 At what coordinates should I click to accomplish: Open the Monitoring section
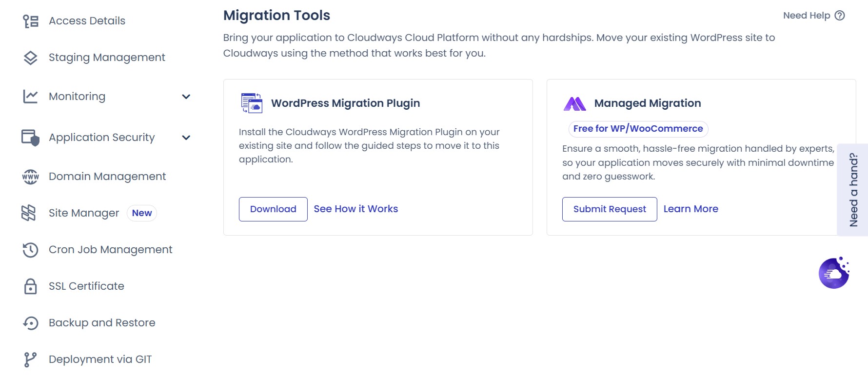pyautogui.click(x=77, y=97)
